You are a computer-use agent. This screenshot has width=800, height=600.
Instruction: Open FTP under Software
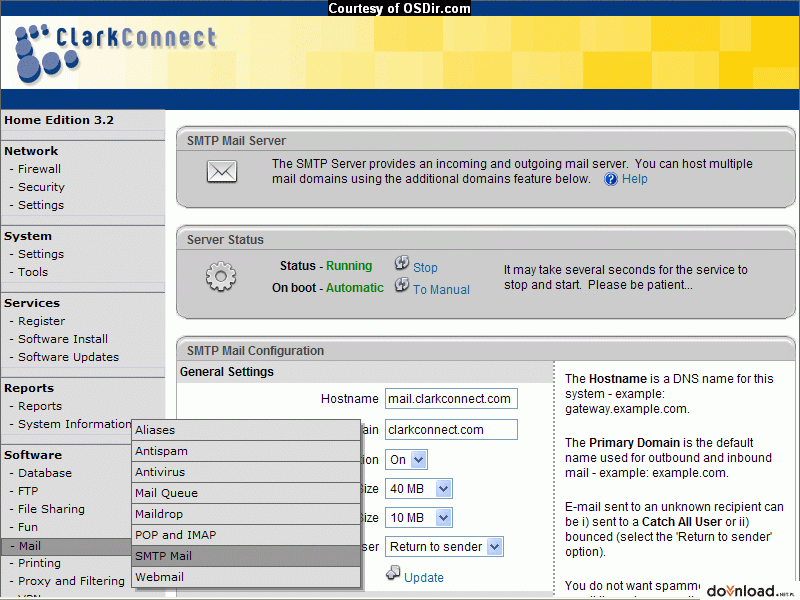tap(28, 491)
